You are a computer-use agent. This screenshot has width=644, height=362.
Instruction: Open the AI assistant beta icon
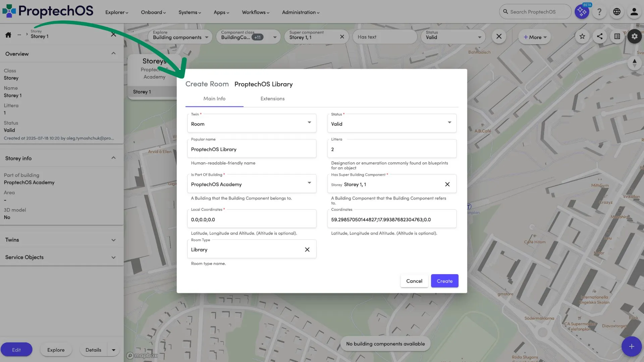(x=582, y=12)
